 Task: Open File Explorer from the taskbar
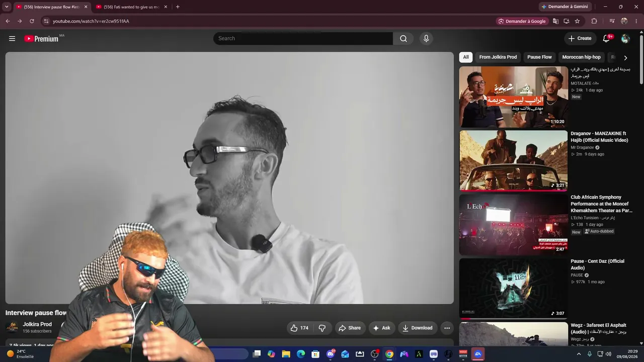(286, 354)
